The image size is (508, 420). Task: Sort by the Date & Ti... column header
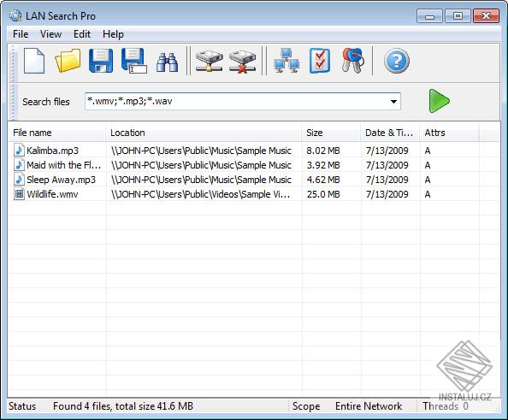pyautogui.click(x=390, y=133)
